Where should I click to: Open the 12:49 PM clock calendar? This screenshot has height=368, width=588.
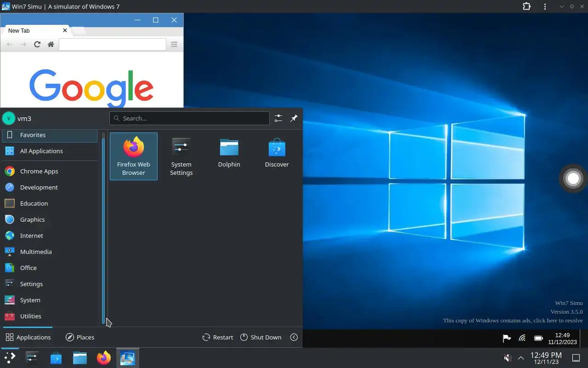click(x=546, y=358)
